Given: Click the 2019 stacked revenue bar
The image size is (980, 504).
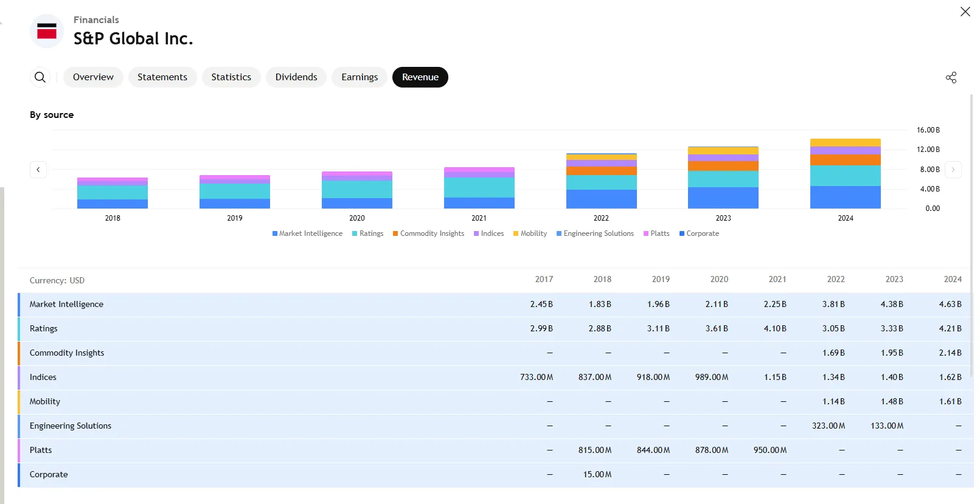Looking at the screenshot, I should coord(235,192).
